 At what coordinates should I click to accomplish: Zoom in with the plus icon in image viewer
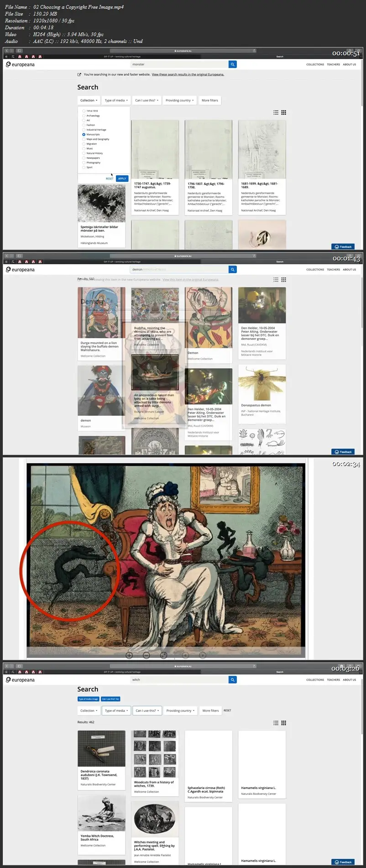pos(129,655)
